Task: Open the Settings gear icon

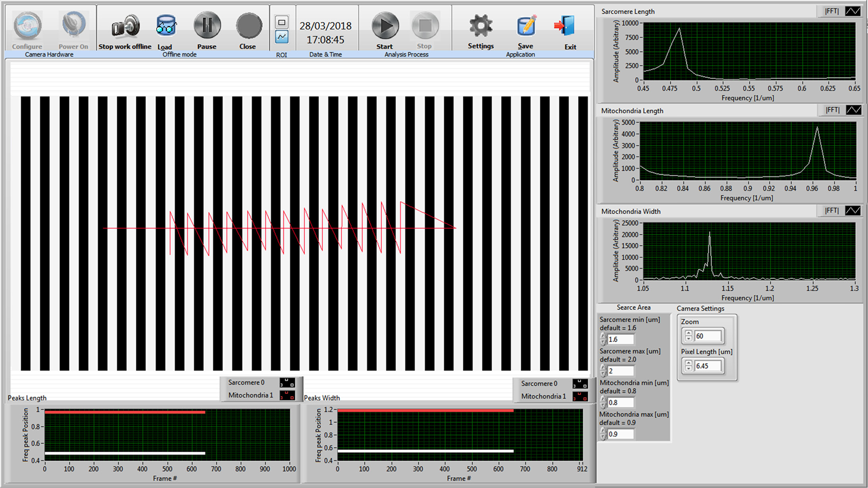Action: [481, 26]
